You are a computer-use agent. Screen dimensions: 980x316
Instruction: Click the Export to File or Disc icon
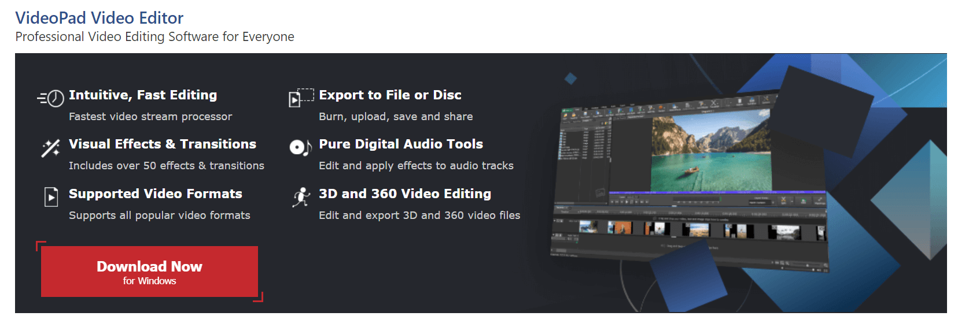pyautogui.click(x=301, y=98)
